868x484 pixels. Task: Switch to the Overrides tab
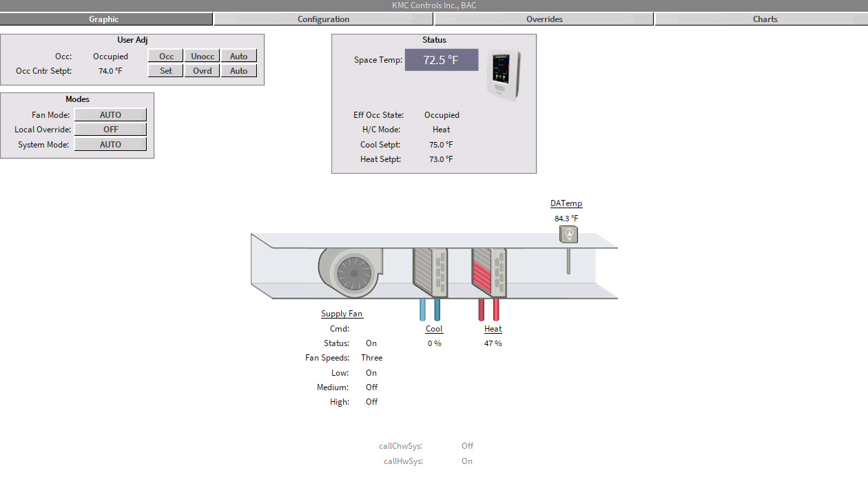(x=544, y=19)
